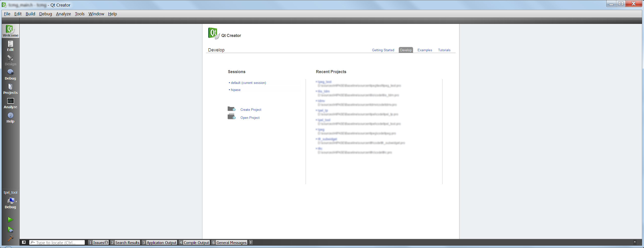Show the Application Output pane
This screenshot has width=644, height=248.
coord(159,242)
